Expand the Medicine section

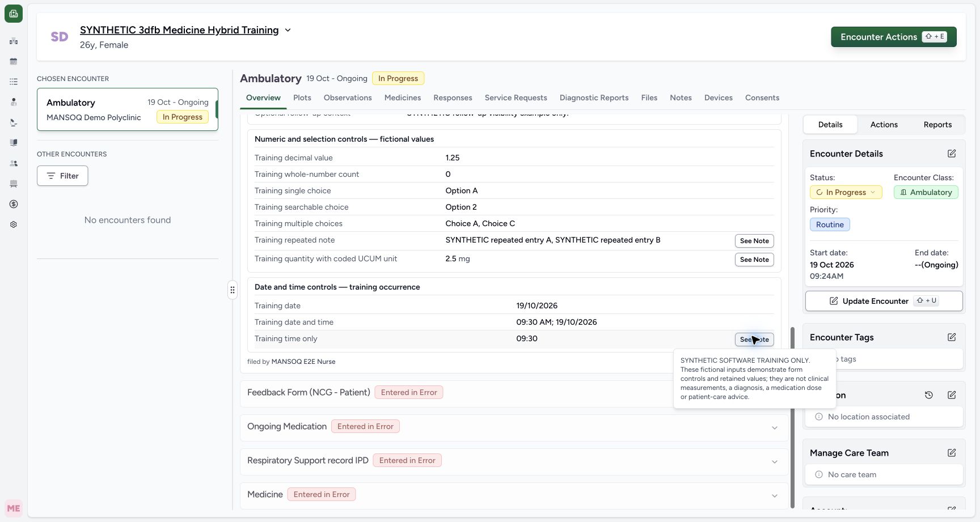775,496
